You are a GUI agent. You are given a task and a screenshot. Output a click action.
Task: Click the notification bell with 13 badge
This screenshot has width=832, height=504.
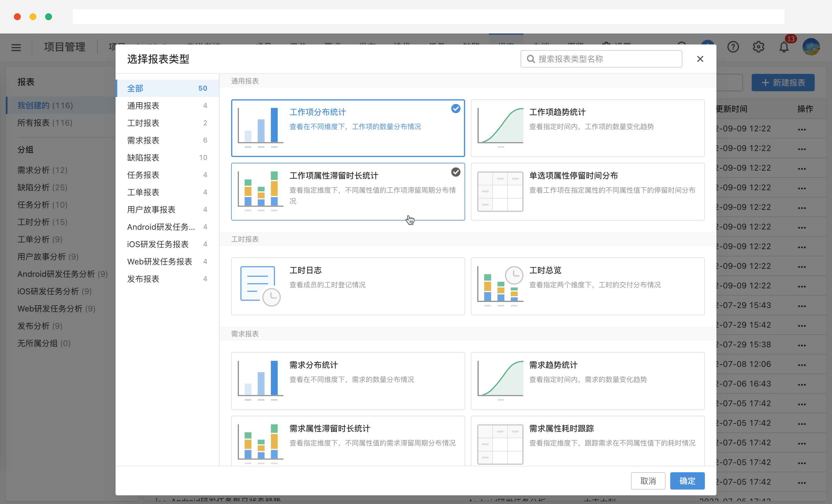pyautogui.click(x=784, y=47)
